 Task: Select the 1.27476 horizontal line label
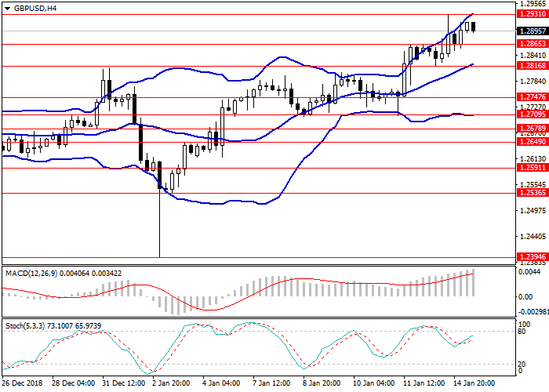pos(531,97)
